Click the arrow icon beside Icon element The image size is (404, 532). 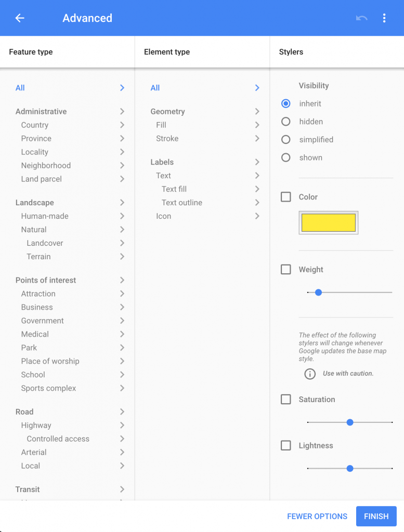coord(257,216)
